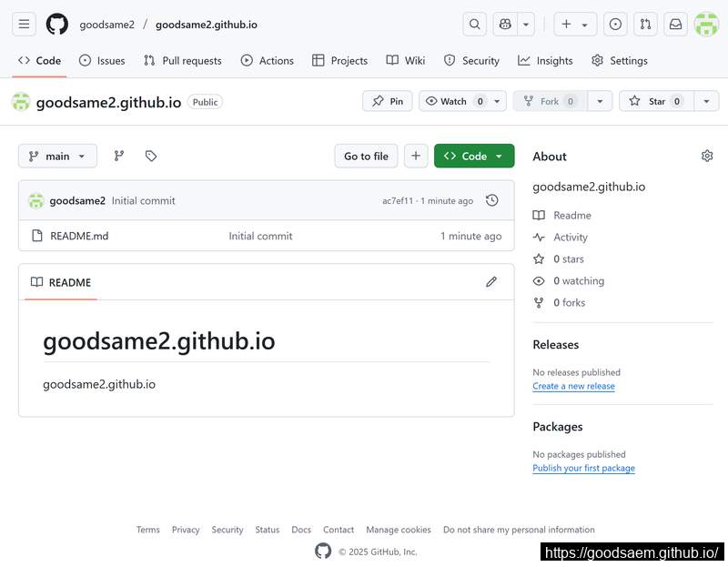Expand the Copilot dropdown arrow

(x=526, y=25)
